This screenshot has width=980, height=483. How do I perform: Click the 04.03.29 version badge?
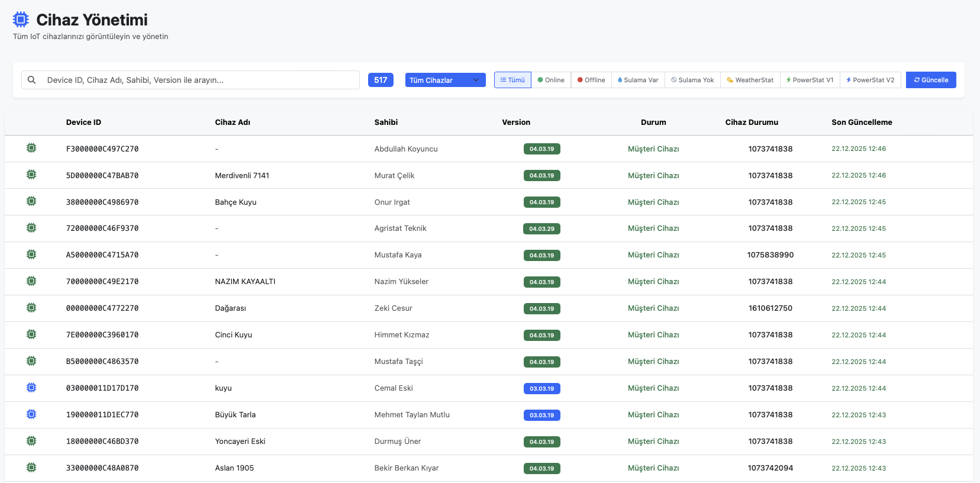pyautogui.click(x=541, y=229)
